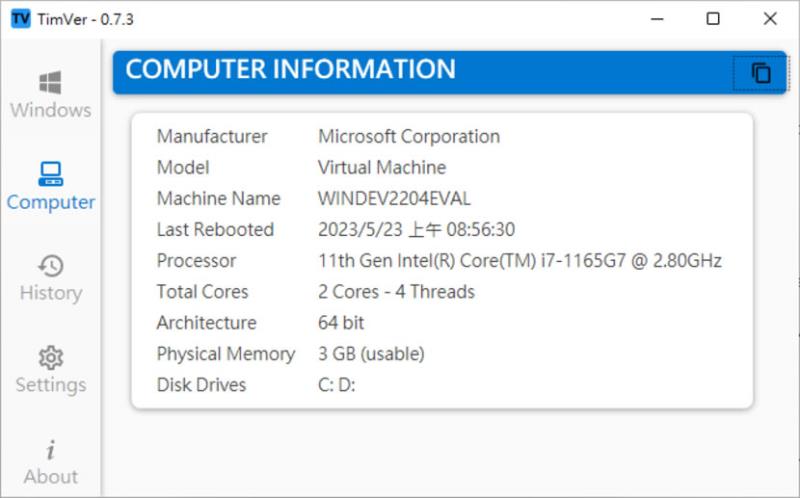This screenshot has width=800, height=498.
Task: Click the C: D: disk drives value
Action: 336,385
